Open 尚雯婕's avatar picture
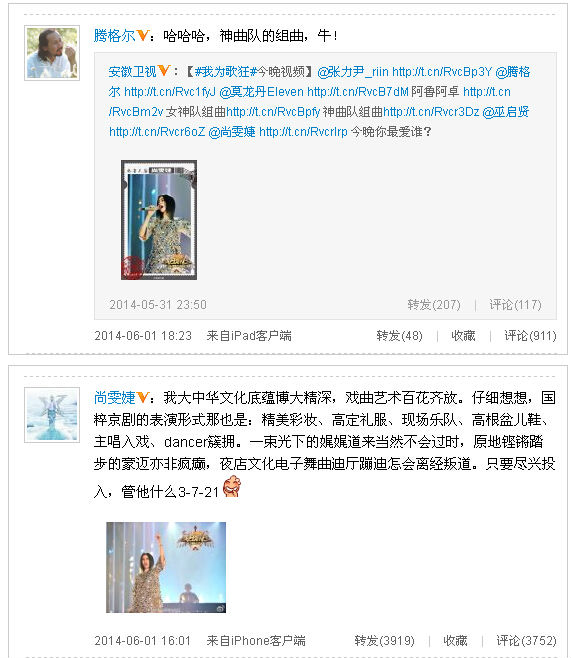This screenshot has width=571, height=658. [52, 415]
